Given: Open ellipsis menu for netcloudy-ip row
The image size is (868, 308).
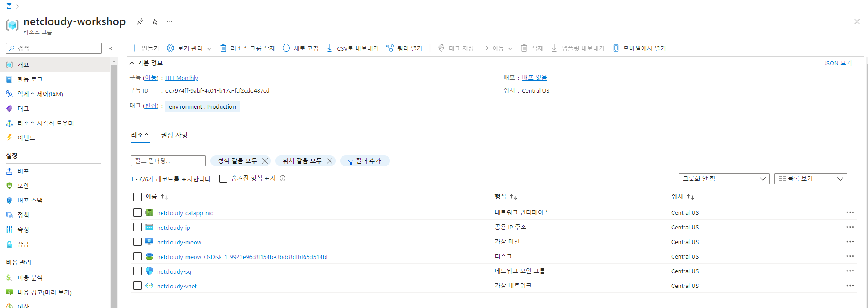Looking at the screenshot, I should pos(850,227).
